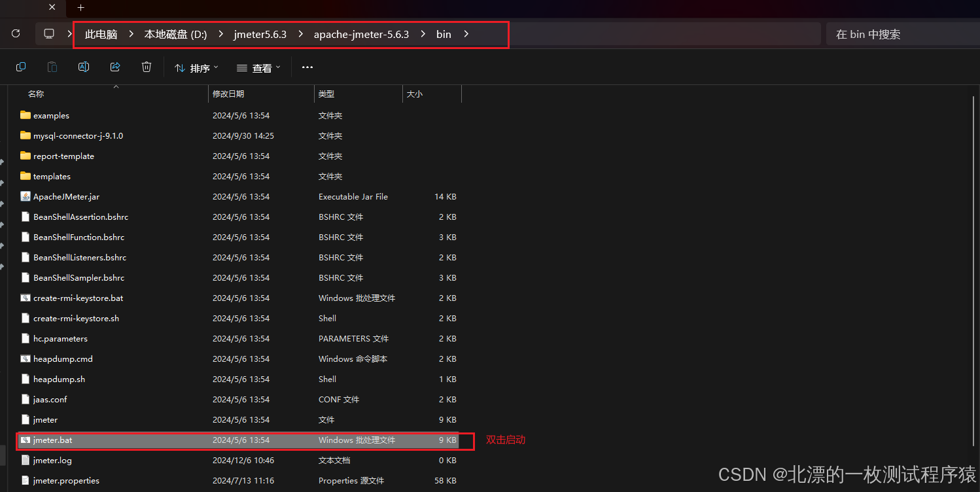Select the heapdump.sh file icon

tap(26, 379)
